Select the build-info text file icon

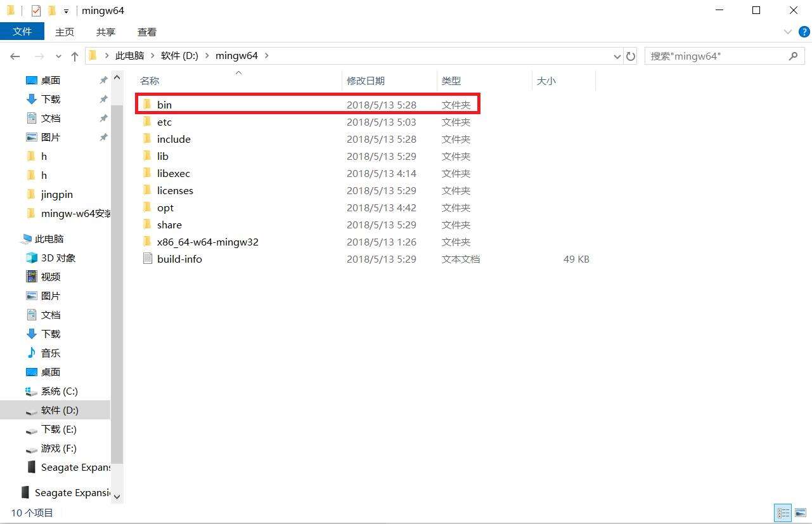tap(148, 259)
